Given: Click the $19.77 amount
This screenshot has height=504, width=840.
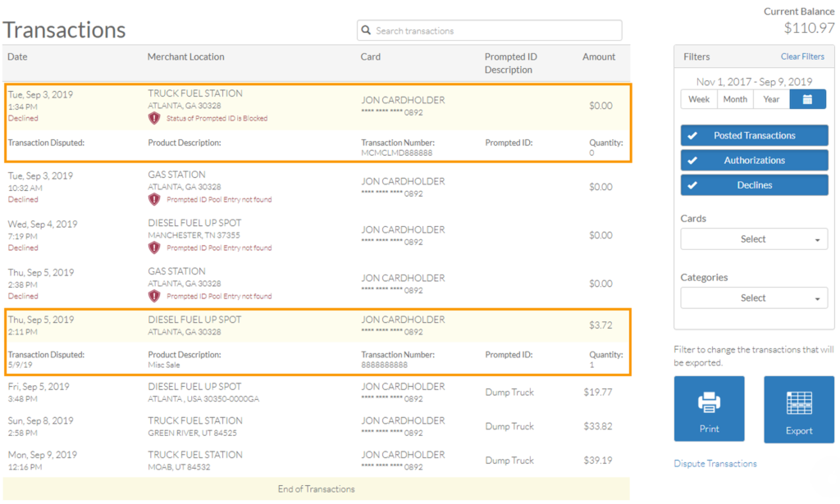Looking at the screenshot, I should tap(598, 393).
